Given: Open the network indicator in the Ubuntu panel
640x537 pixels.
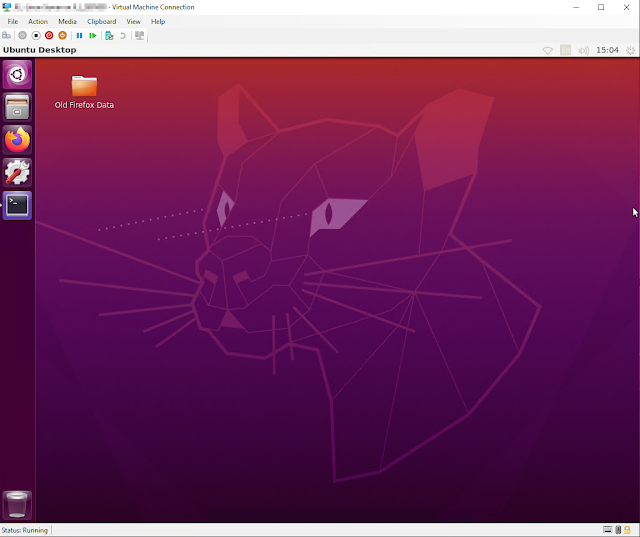Looking at the screenshot, I should 547,50.
